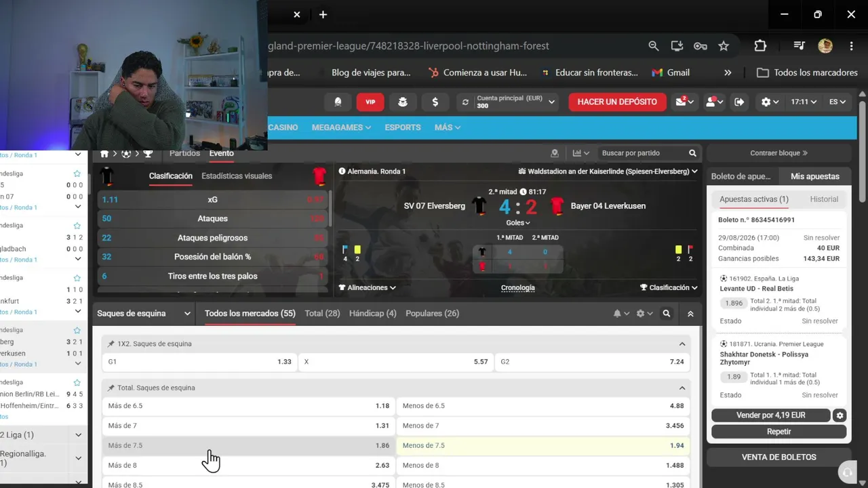This screenshot has height=488, width=868.
Task: Favorite the Bundesliga match with score 1 1 0
Action: 77,278
